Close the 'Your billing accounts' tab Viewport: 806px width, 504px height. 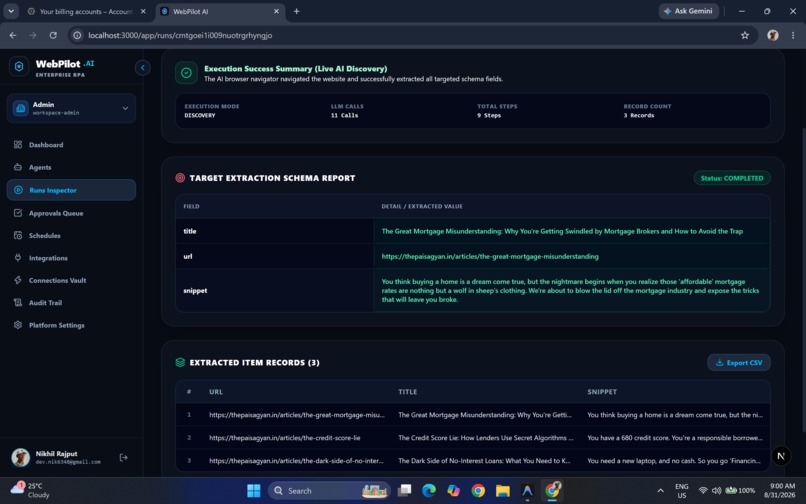click(143, 11)
